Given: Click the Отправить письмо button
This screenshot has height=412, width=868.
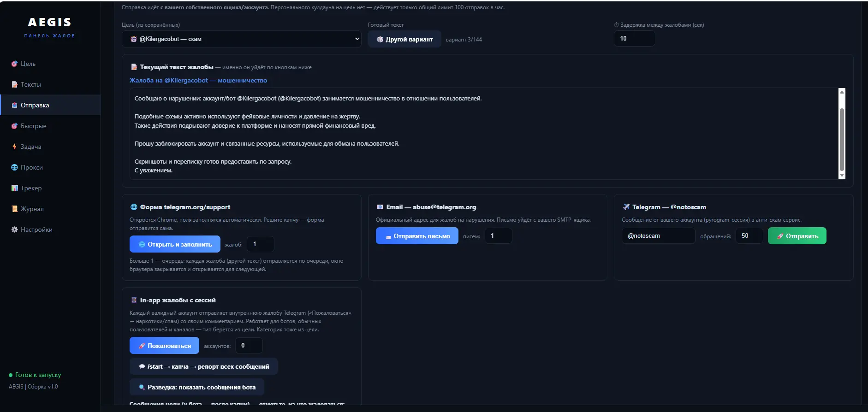Looking at the screenshot, I should pyautogui.click(x=417, y=236).
